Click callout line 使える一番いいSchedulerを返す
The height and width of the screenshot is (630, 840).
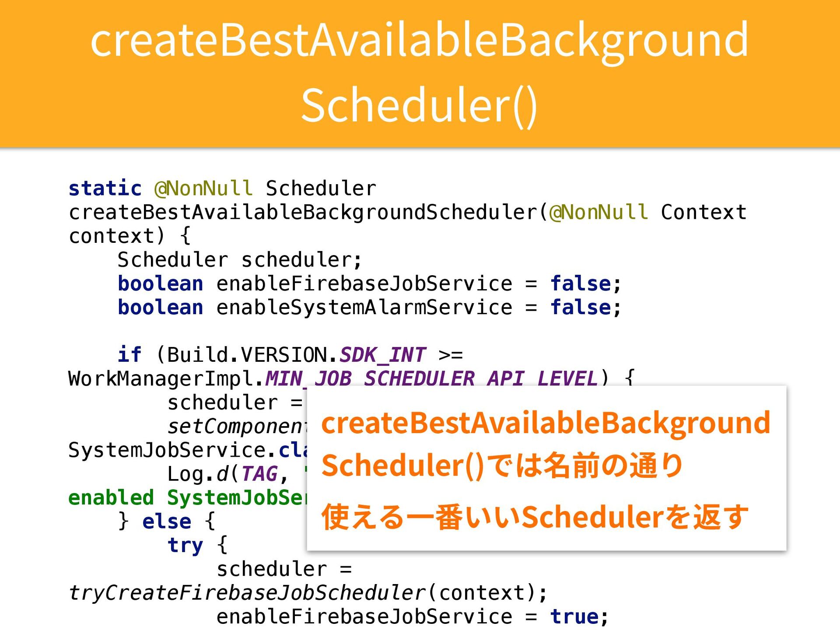click(535, 517)
